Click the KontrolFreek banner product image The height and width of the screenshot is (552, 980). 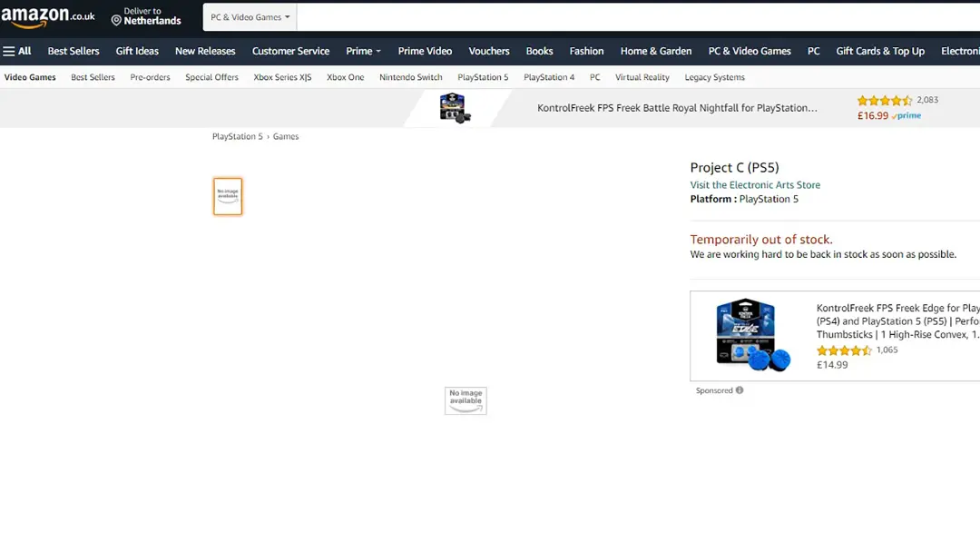(x=455, y=107)
